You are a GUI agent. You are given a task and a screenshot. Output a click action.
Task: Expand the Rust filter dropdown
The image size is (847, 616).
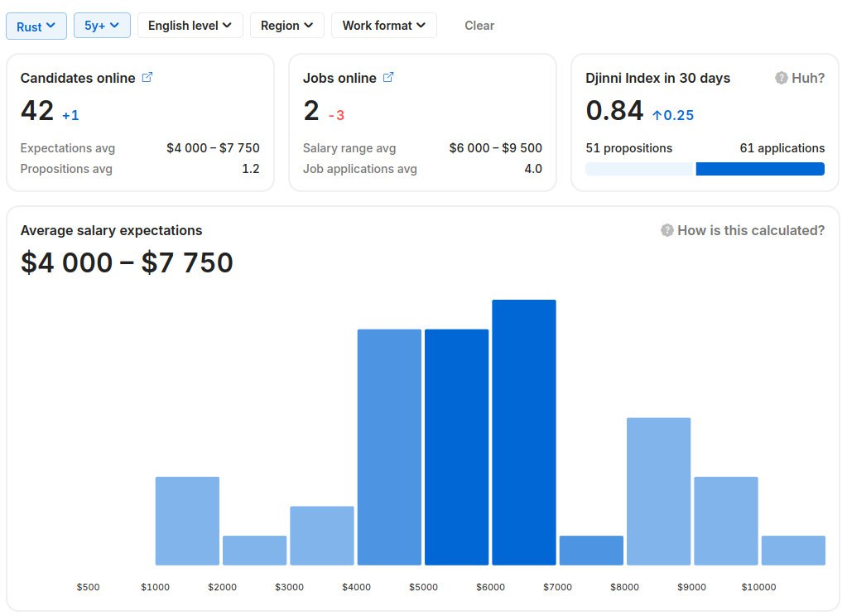pos(36,26)
